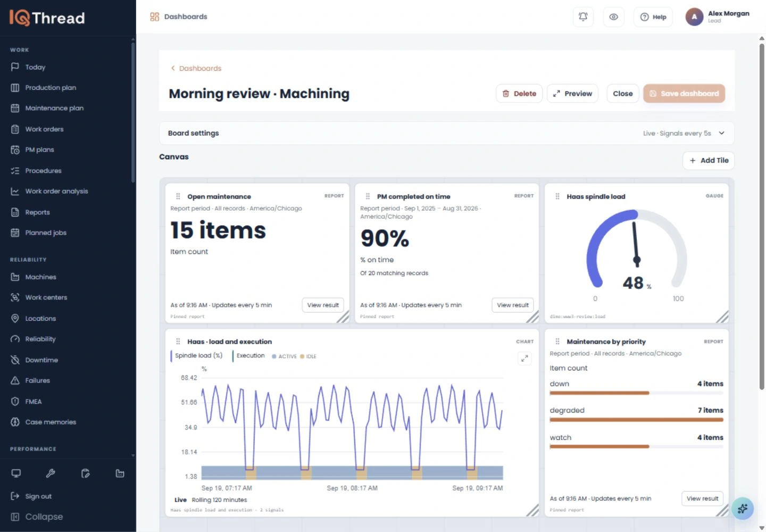Click the Reports document icon

point(15,212)
